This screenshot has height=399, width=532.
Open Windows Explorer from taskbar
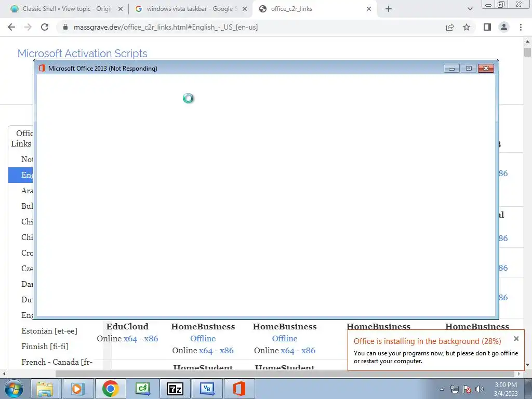(45, 389)
